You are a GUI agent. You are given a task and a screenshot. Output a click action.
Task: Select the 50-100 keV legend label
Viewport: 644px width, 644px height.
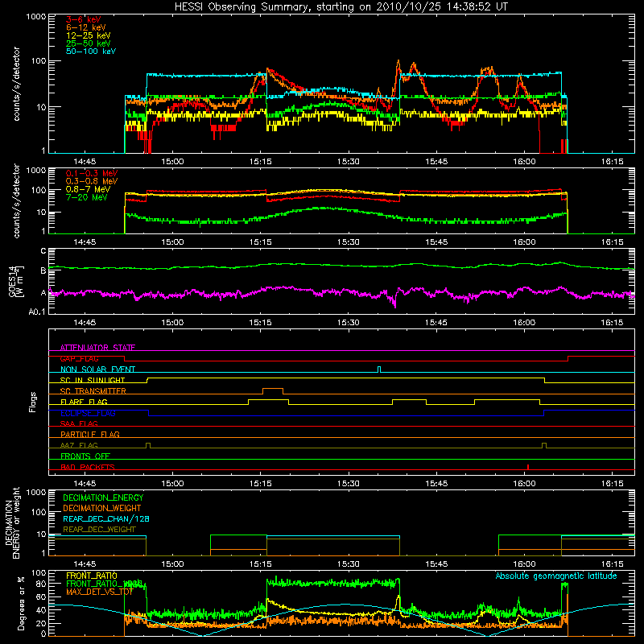click(91, 52)
